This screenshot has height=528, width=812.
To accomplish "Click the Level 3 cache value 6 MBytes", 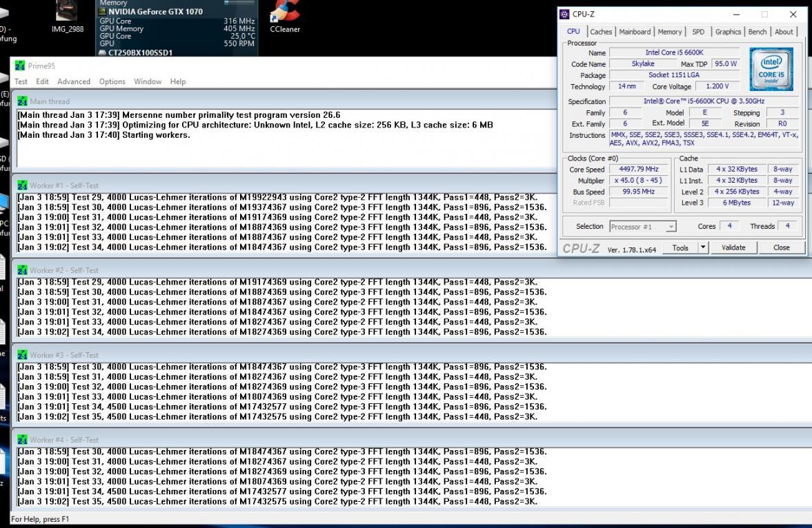I will tap(736, 203).
